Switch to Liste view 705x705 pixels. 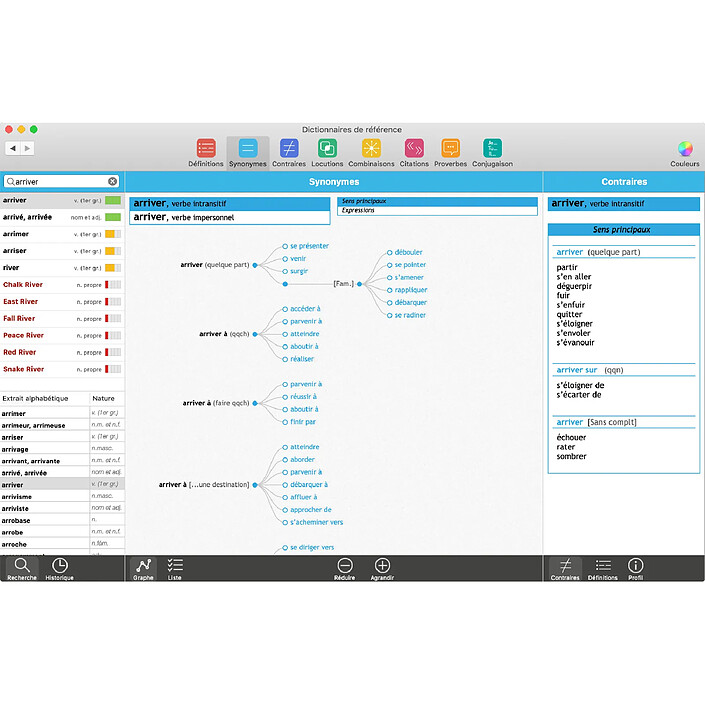[175, 568]
